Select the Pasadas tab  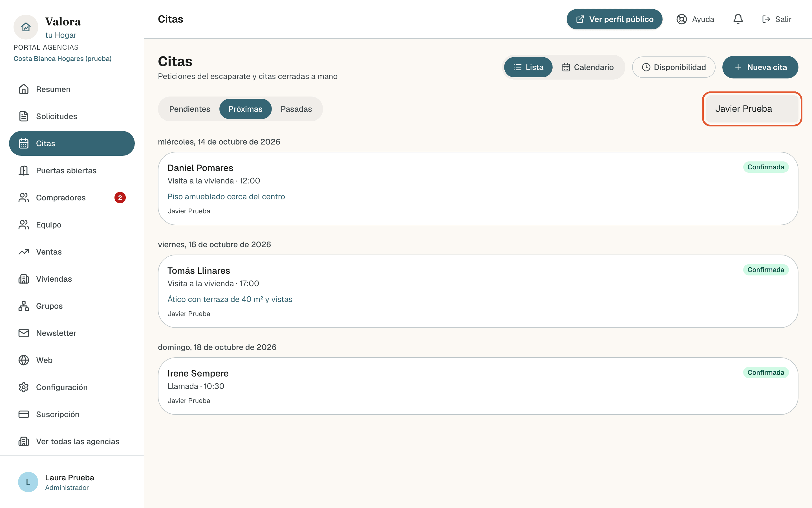[296, 109]
